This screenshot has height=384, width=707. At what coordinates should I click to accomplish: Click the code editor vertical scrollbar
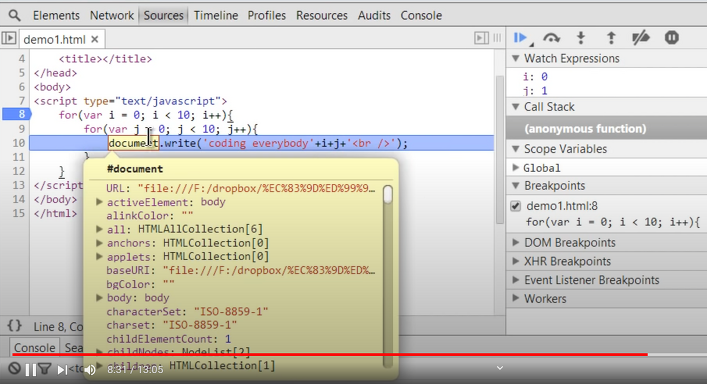click(499, 150)
